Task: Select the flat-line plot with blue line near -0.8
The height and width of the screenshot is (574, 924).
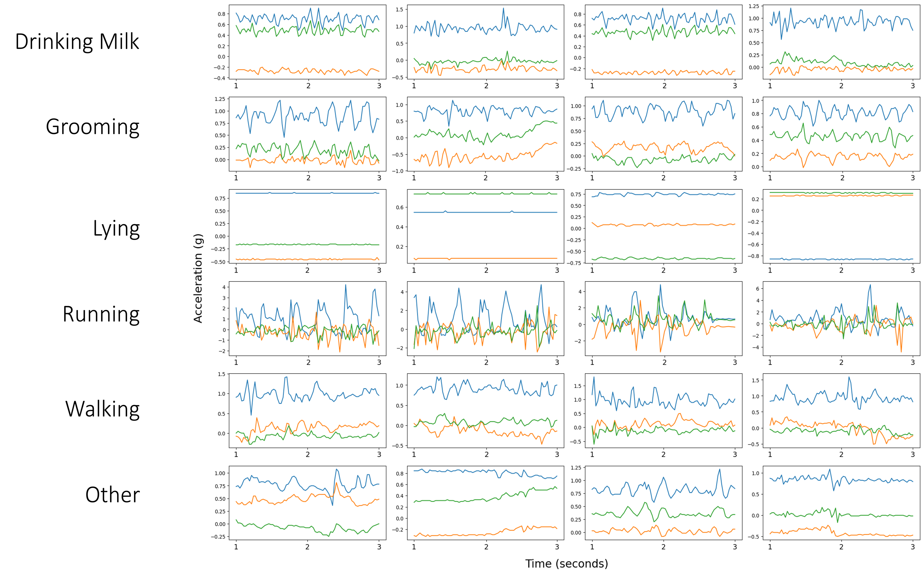Action: click(x=841, y=226)
